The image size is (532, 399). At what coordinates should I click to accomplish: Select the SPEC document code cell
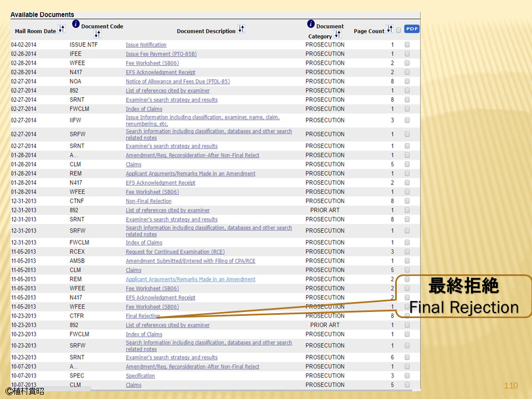[76, 376]
